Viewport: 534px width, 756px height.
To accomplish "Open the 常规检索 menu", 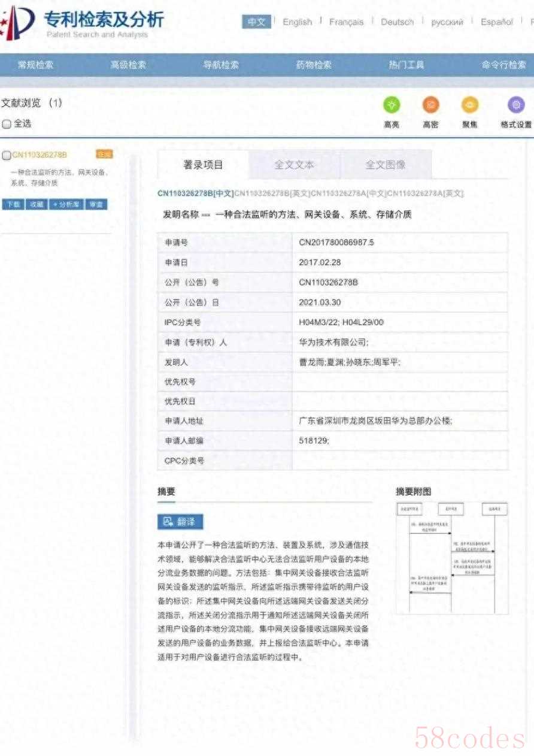I will click(35, 65).
